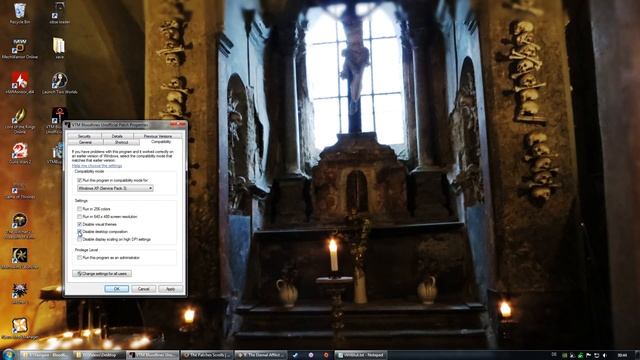Click the Apply button
The image size is (640, 360).
coord(170,289)
